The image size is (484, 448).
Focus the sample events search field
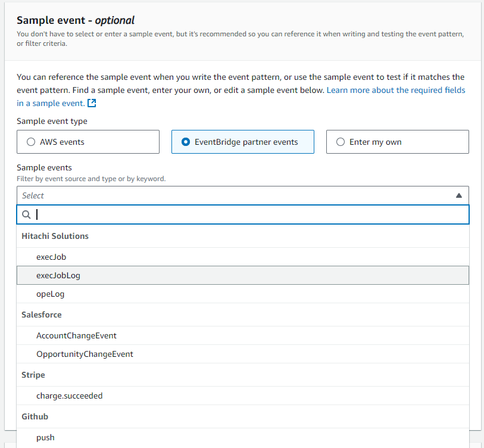point(250,214)
